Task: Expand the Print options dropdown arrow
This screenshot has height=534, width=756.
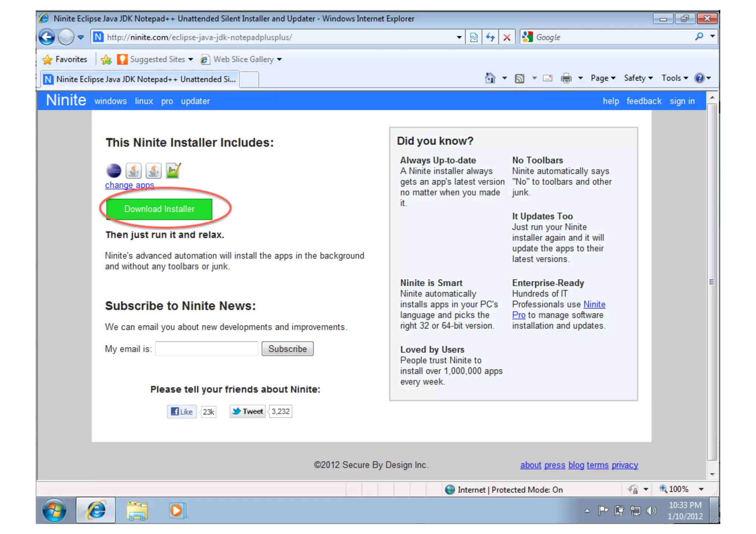Action: [580, 78]
